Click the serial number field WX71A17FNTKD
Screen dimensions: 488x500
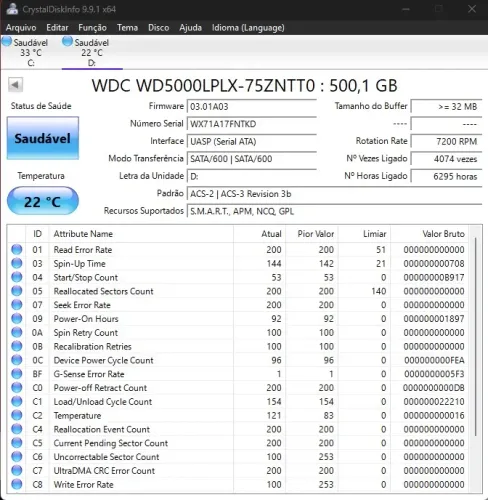252,124
